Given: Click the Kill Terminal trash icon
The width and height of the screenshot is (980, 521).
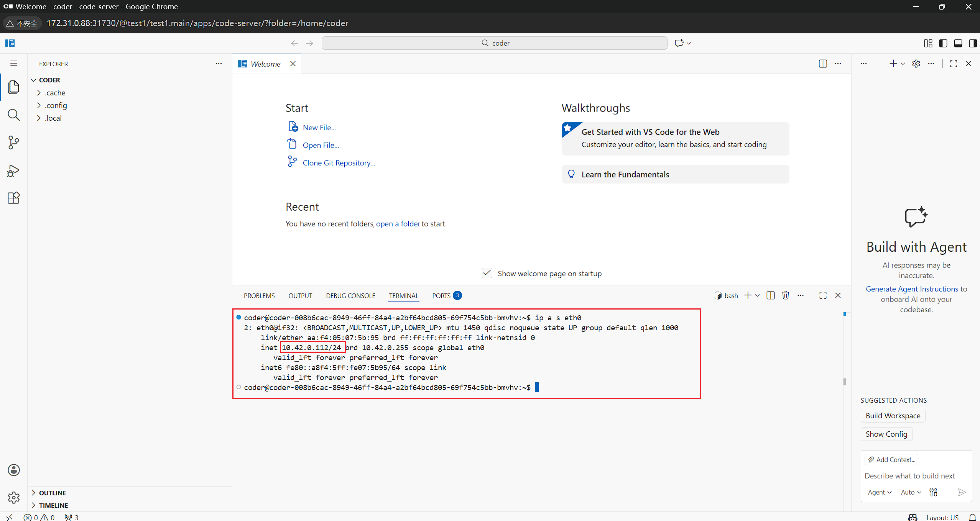Looking at the screenshot, I should 786,295.
